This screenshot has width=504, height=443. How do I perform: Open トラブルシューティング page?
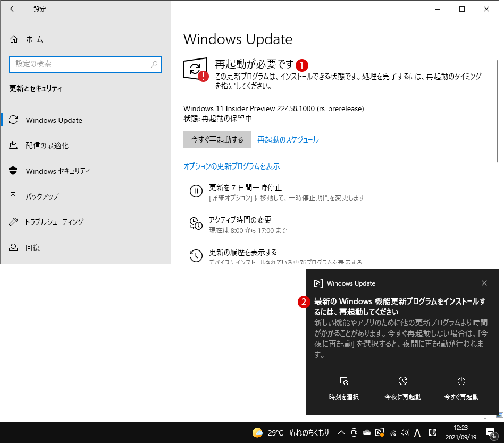coord(46,222)
